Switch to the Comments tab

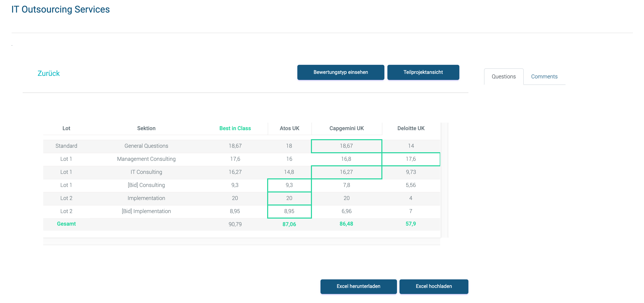pyautogui.click(x=544, y=77)
